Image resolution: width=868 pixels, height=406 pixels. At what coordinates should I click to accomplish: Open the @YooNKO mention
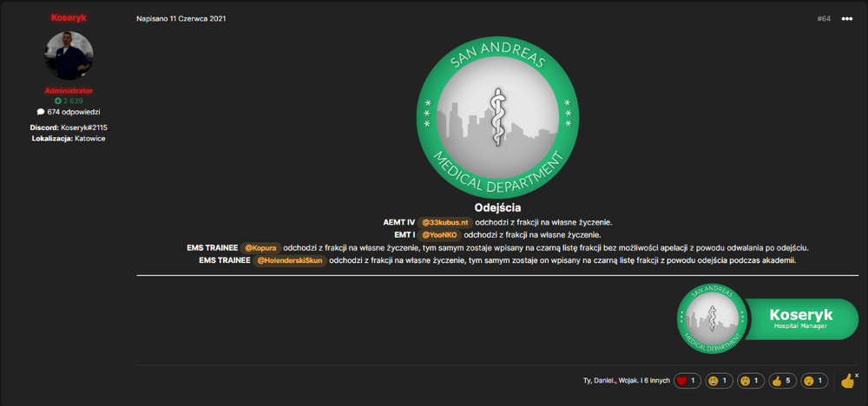tap(439, 235)
